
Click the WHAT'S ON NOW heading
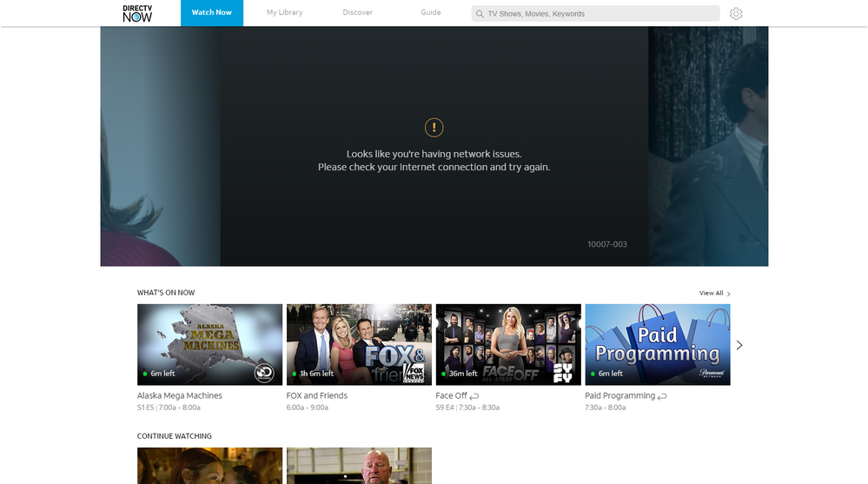click(166, 292)
